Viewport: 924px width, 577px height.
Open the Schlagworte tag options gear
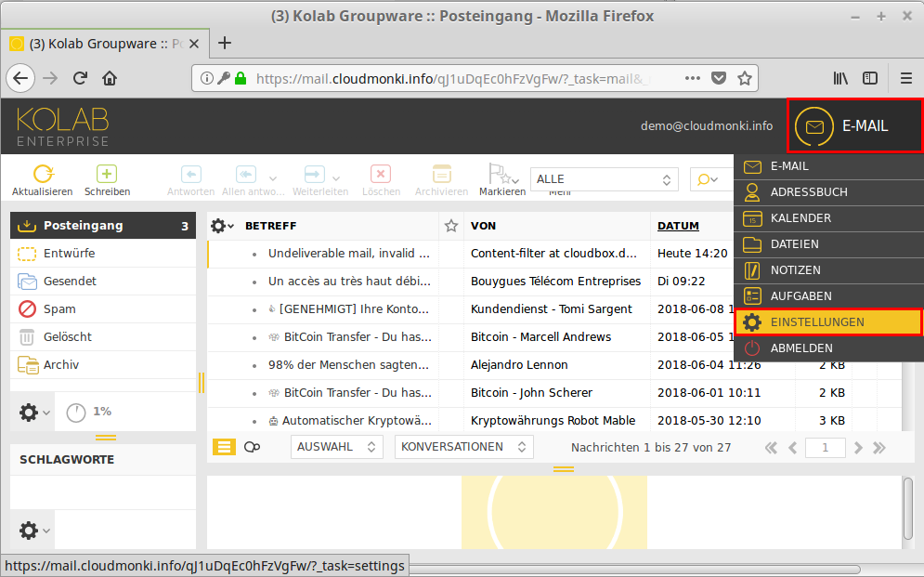[x=33, y=531]
